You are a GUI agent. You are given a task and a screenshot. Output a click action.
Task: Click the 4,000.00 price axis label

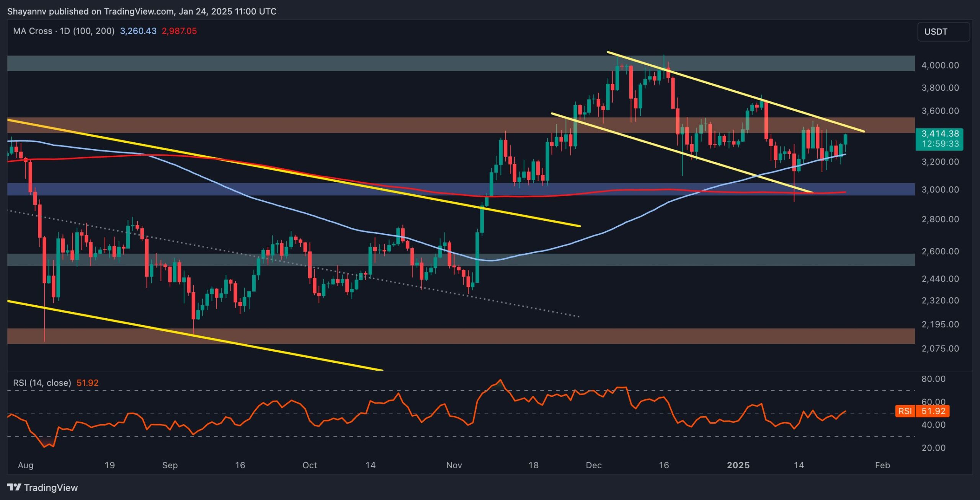point(940,65)
